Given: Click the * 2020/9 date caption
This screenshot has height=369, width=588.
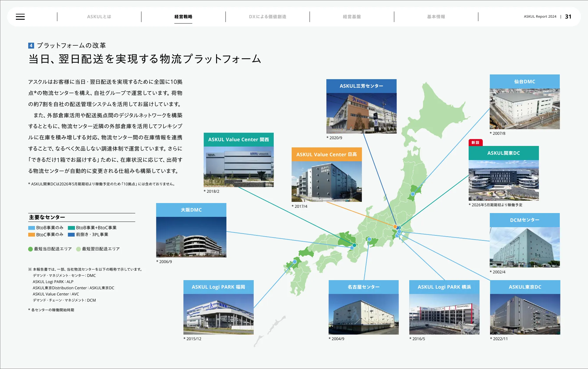Looking at the screenshot, I should (334, 138).
